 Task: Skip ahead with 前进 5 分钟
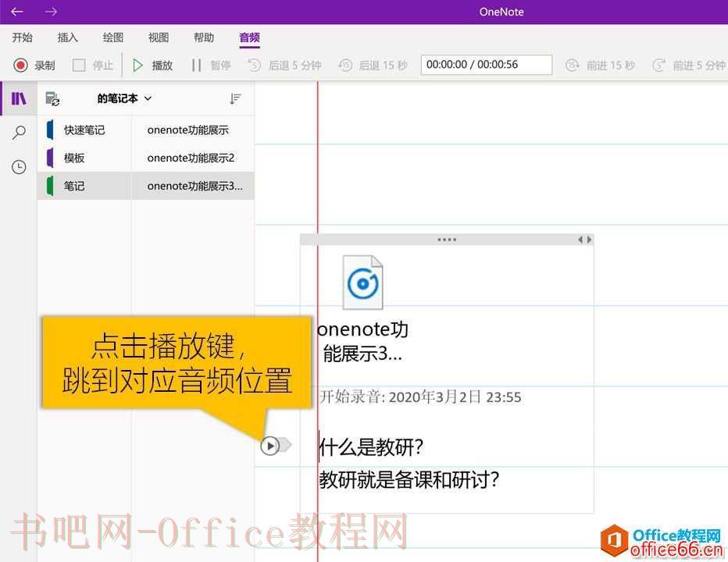click(688, 65)
